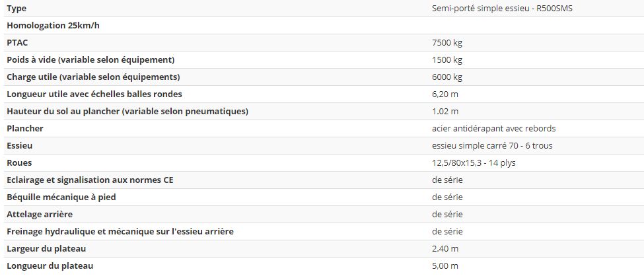Click Béquille mécanique à pied label
The width and height of the screenshot is (644, 280).
pos(65,197)
